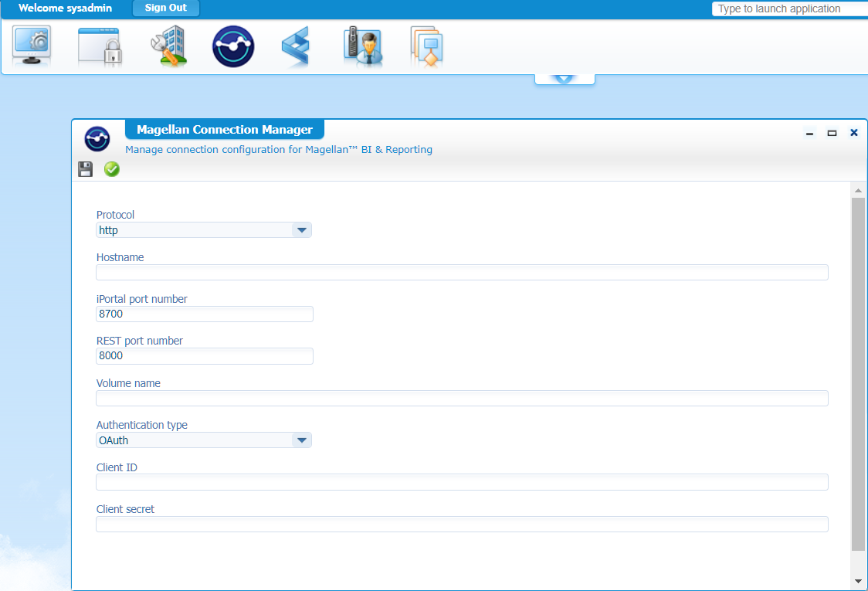Click the Hostname input field
The height and width of the screenshot is (591, 868).
462,272
